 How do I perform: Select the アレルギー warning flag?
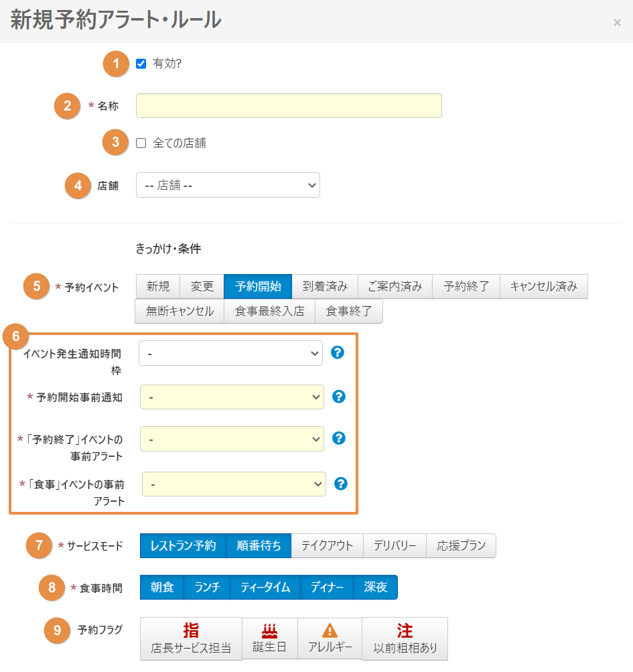(330, 638)
